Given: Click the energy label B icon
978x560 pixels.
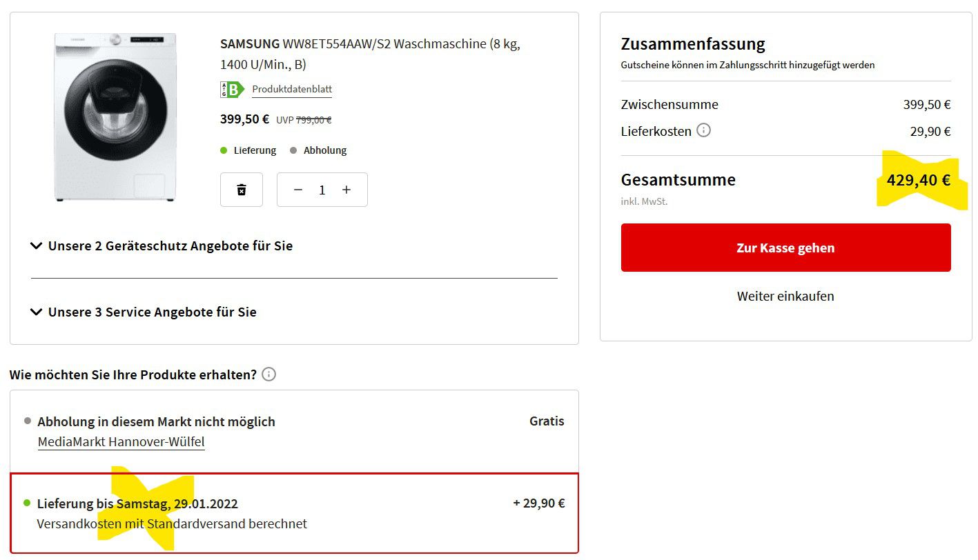Looking at the screenshot, I should (x=233, y=90).
